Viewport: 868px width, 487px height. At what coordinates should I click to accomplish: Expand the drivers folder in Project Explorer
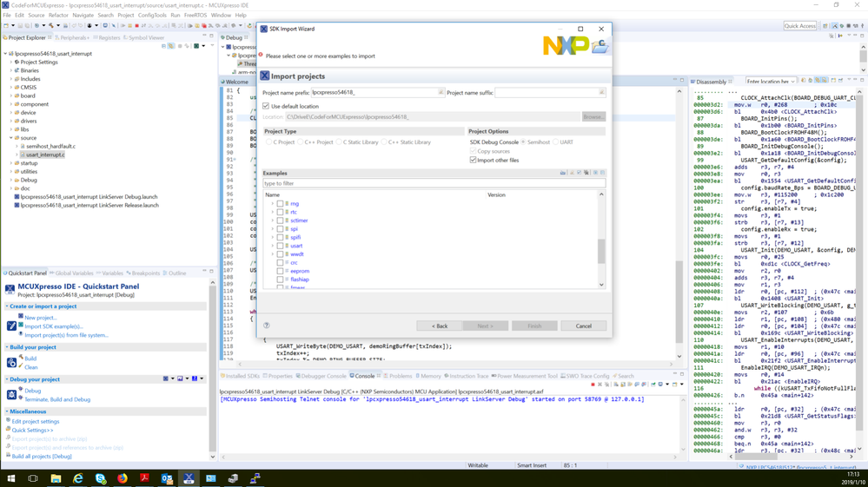pyautogui.click(x=11, y=121)
